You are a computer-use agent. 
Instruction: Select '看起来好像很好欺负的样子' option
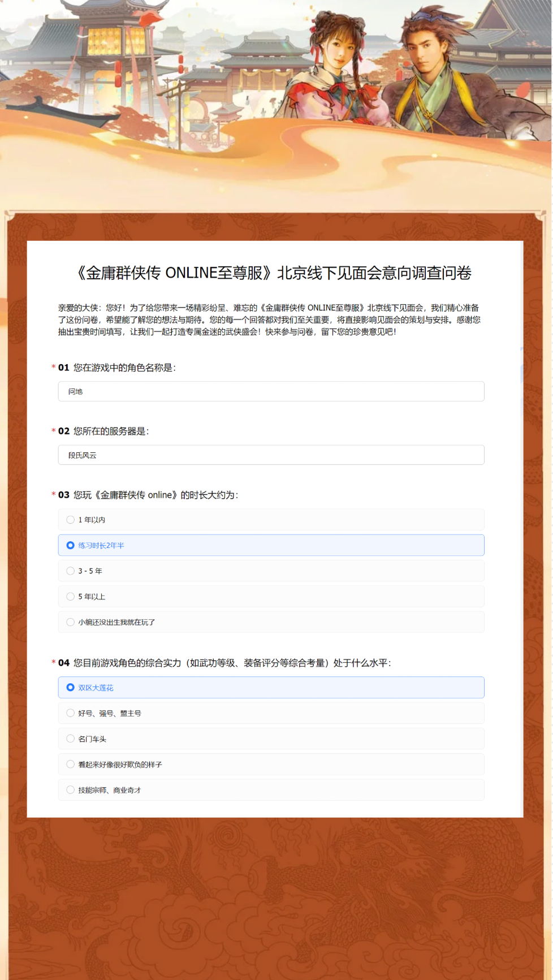[271, 765]
